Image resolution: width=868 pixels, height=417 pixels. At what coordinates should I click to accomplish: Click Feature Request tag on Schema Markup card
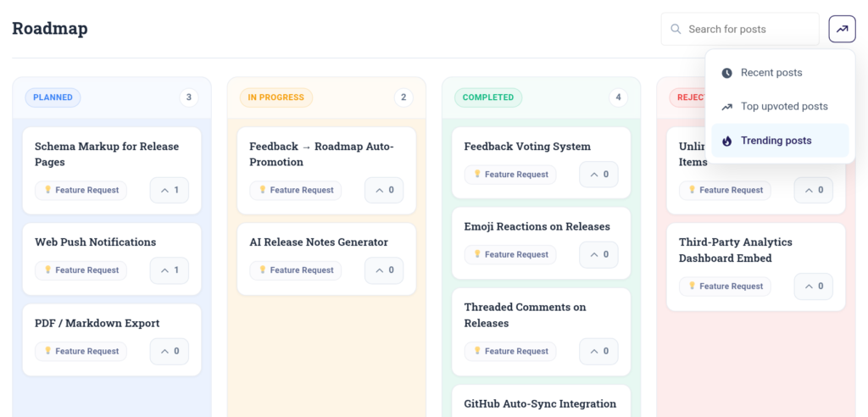(x=81, y=190)
